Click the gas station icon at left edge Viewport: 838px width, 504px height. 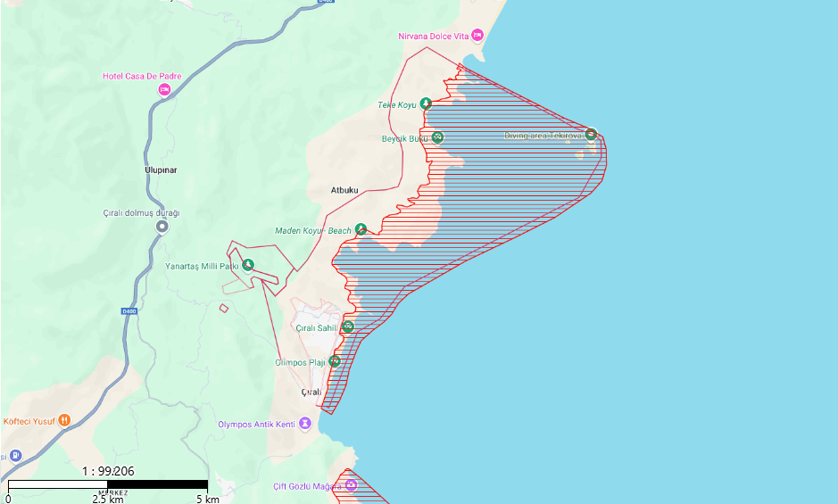pos(15,456)
